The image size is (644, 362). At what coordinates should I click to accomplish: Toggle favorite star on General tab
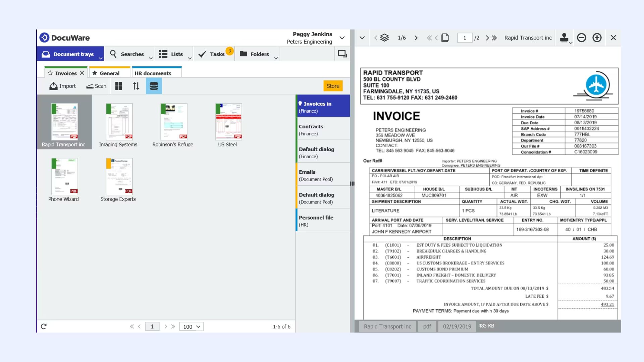click(x=95, y=73)
